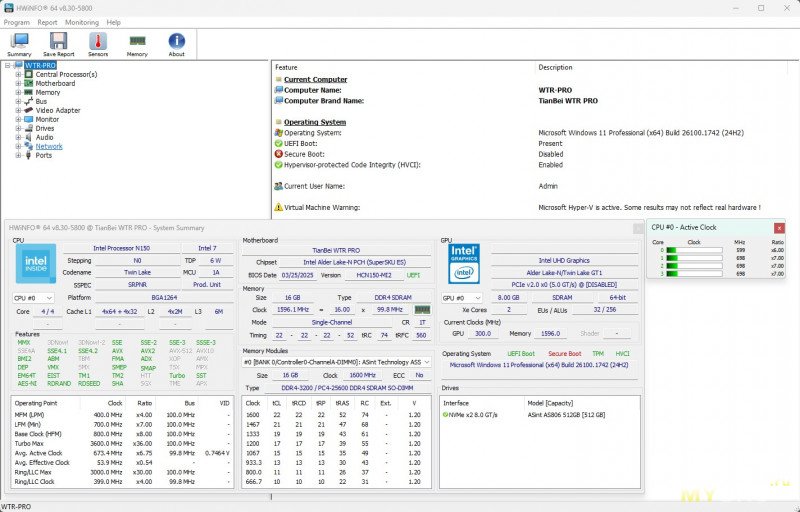Click the Operating System section heading
Image resolution: width=800 pixels, height=512 pixels.
pyautogui.click(x=315, y=122)
